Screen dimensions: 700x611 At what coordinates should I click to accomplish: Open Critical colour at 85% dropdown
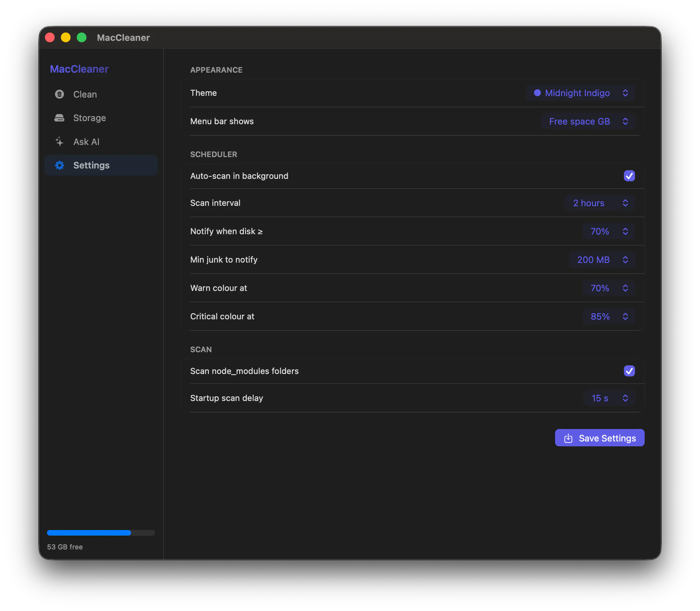coord(609,317)
